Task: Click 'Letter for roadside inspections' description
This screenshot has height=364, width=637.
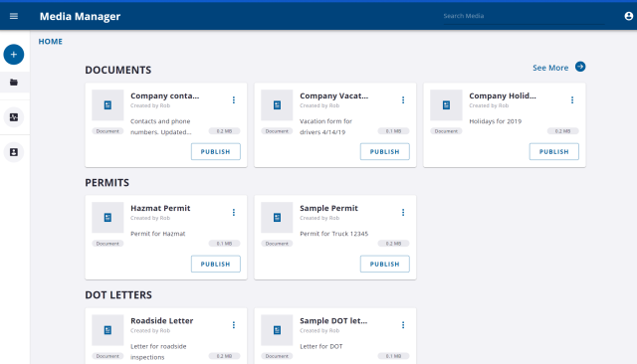Action: [158, 352]
